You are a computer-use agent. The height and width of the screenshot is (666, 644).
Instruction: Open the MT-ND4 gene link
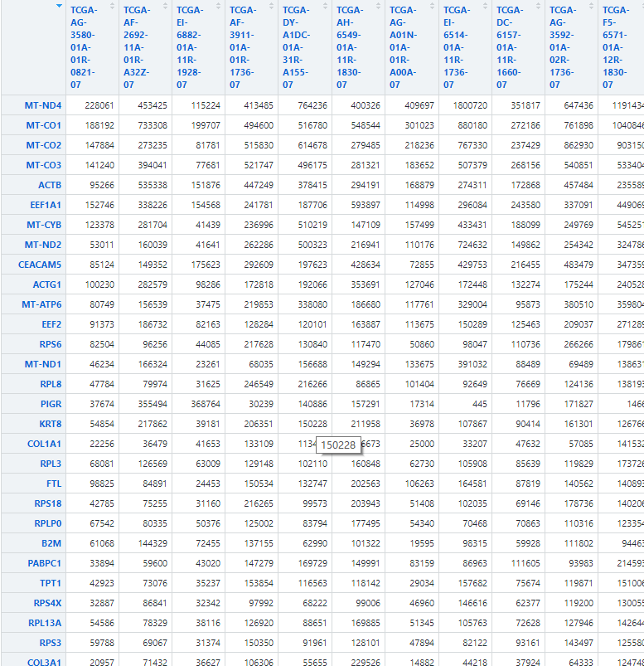(43, 105)
